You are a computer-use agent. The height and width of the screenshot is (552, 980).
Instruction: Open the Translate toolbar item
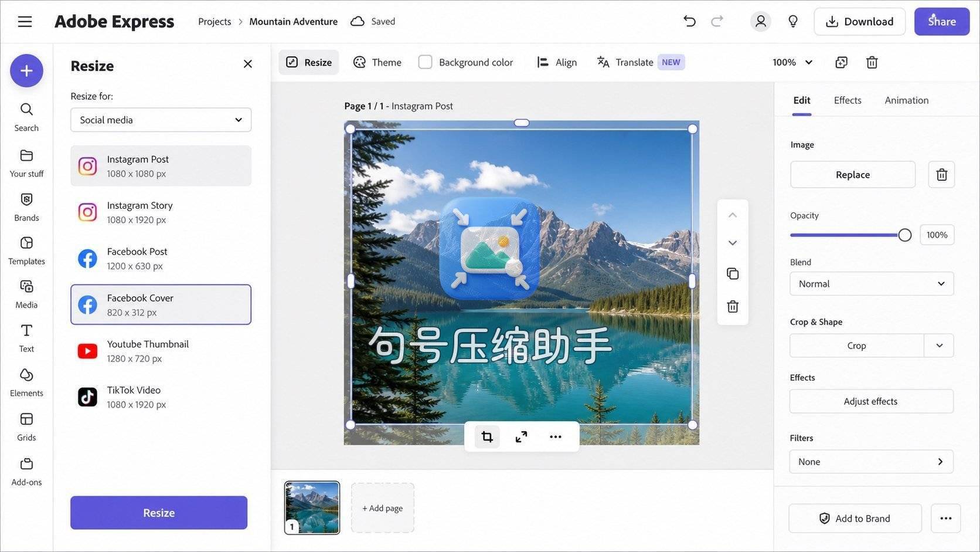(x=640, y=62)
